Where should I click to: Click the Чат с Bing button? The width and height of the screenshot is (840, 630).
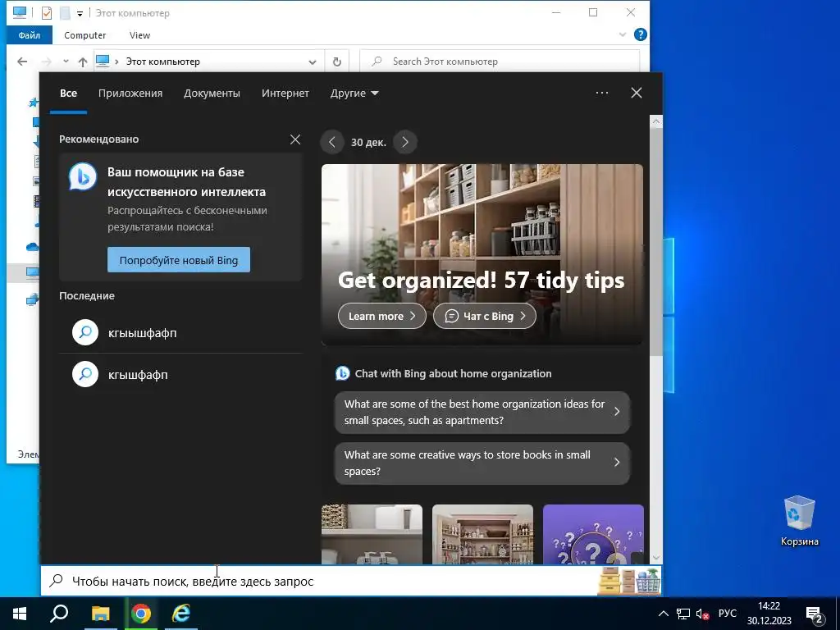[484, 316]
